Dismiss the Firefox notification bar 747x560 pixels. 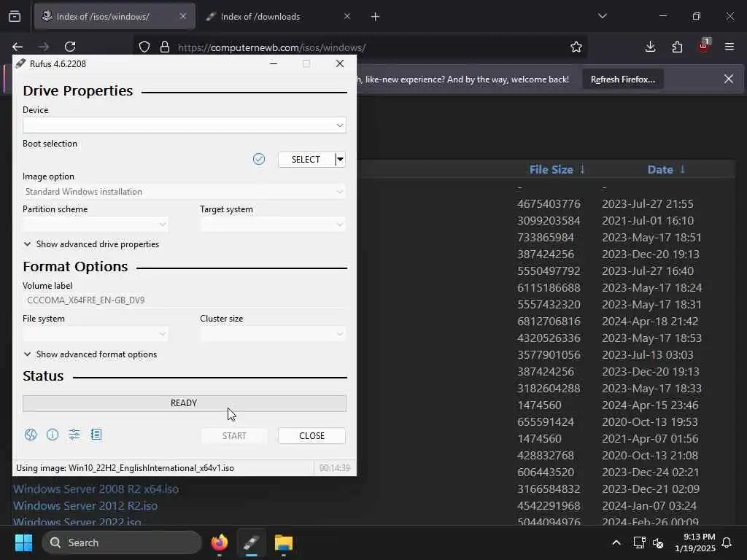[x=729, y=79]
